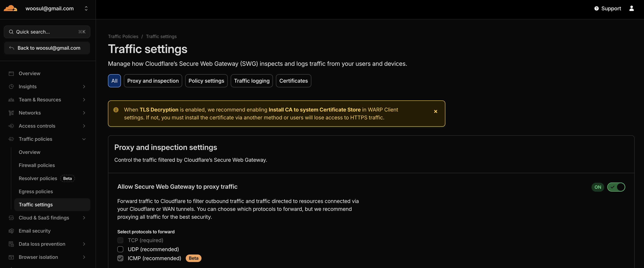
Task: Click the Cloudflare logo icon
Action: [10, 8]
